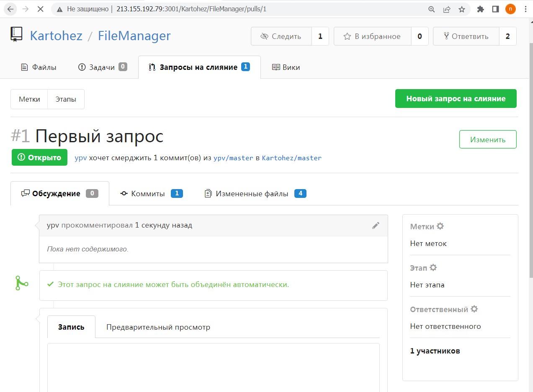Click the pencil icon to edit the comment

[x=376, y=225]
